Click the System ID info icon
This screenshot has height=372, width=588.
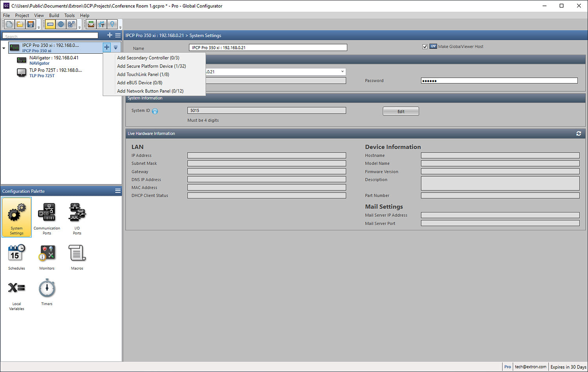tap(155, 111)
